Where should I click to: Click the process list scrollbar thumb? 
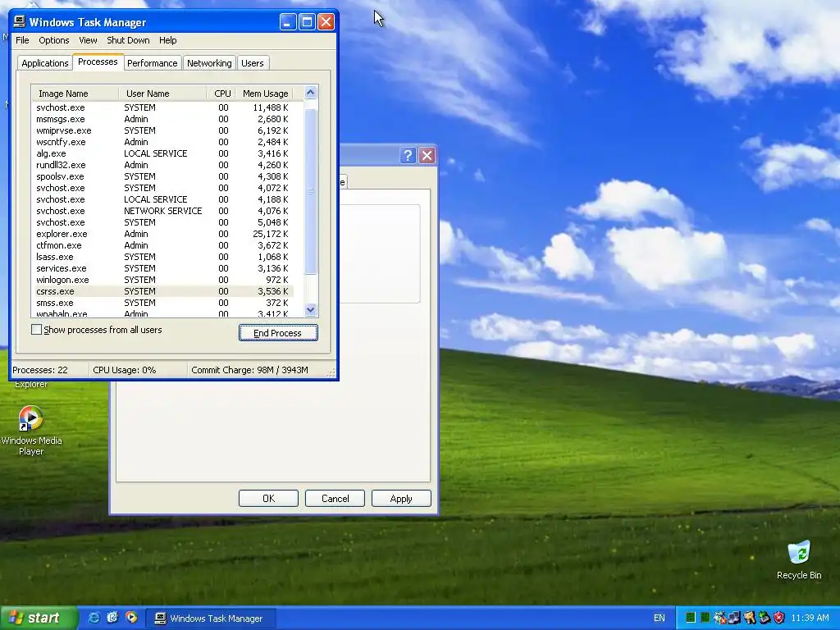(310, 191)
